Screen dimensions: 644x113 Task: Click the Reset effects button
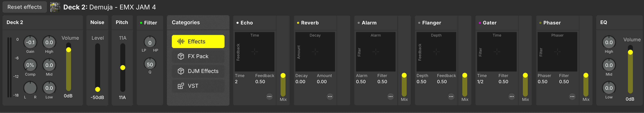[x=25, y=7]
